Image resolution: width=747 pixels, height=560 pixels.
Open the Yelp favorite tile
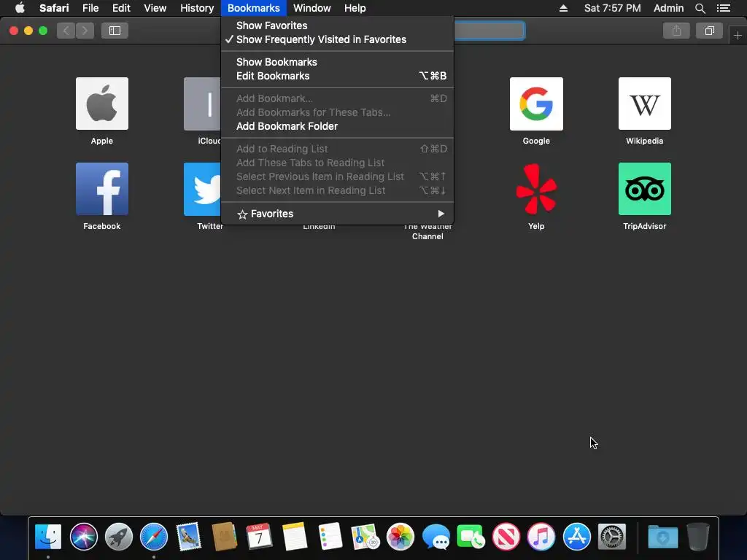pyautogui.click(x=536, y=189)
